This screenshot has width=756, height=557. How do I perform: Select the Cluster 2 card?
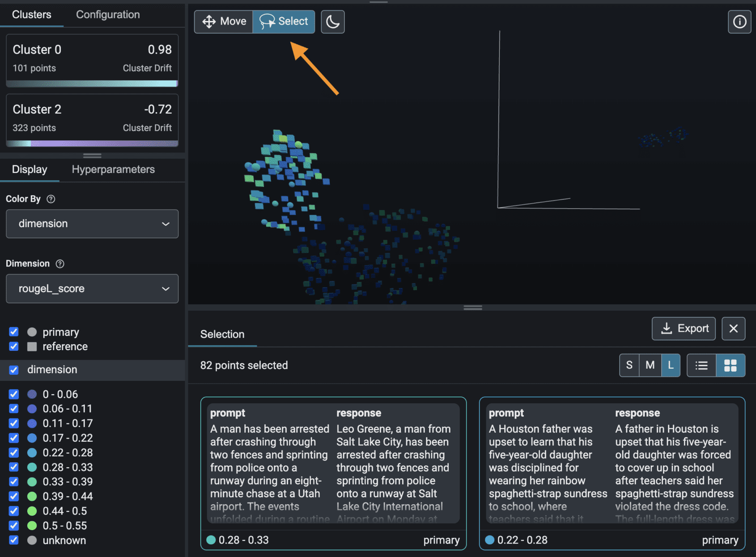tap(92, 120)
